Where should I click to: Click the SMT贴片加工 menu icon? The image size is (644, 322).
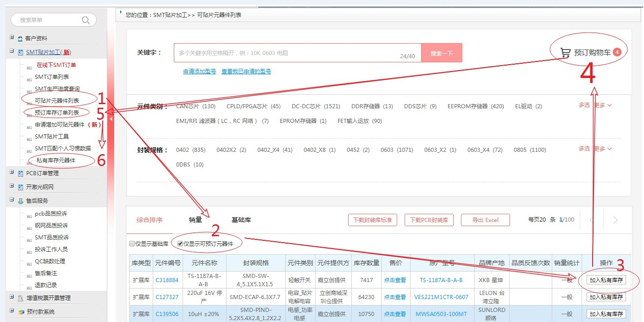pyautogui.click(x=21, y=53)
